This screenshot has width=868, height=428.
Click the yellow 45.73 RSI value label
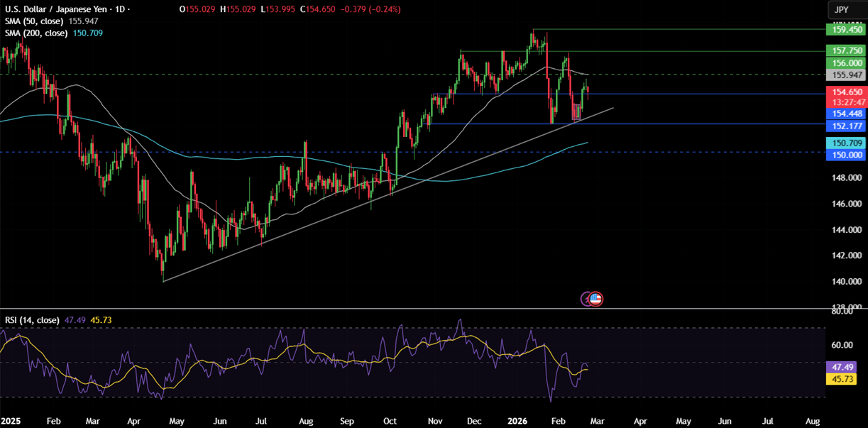(842, 380)
